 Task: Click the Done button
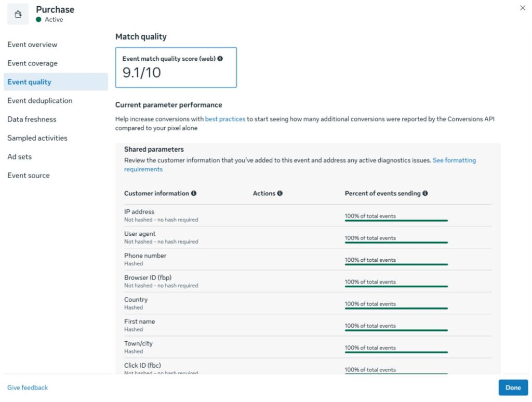click(x=513, y=387)
